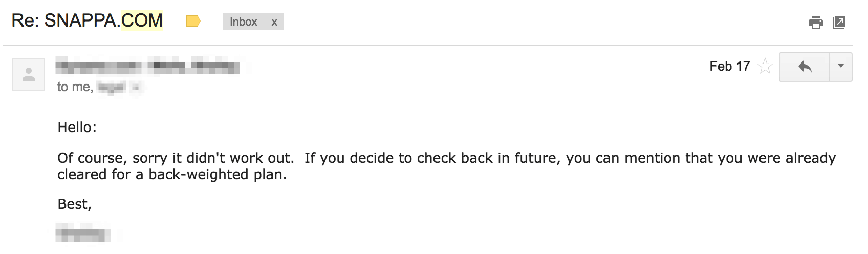868x254 pixels.
Task: Click the blurred signature name
Action: [83, 235]
